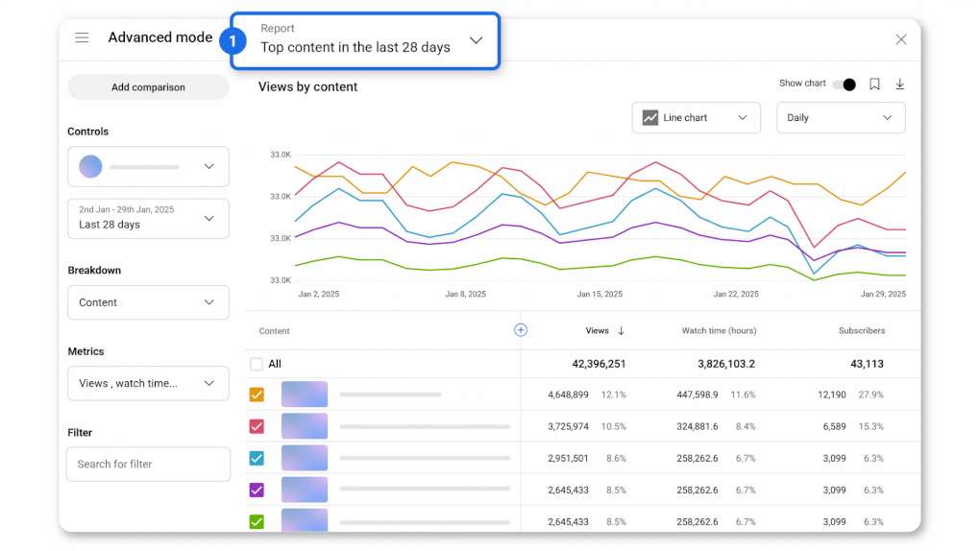Open the Daily granularity dropdown
The width and height of the screenshot is (980, 551).
(840, 118)
